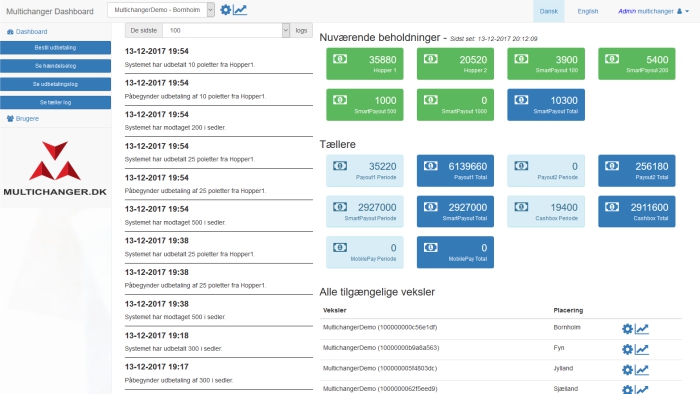Viewport: 700px width, 394px height.
Task: Open Brugere in the sidebar
Action: [23, 119]
